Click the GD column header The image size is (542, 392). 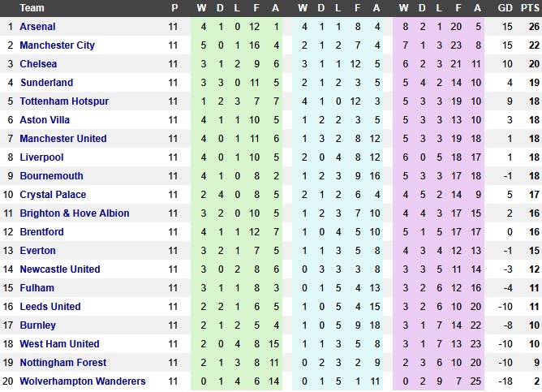(x=505, y=8)
